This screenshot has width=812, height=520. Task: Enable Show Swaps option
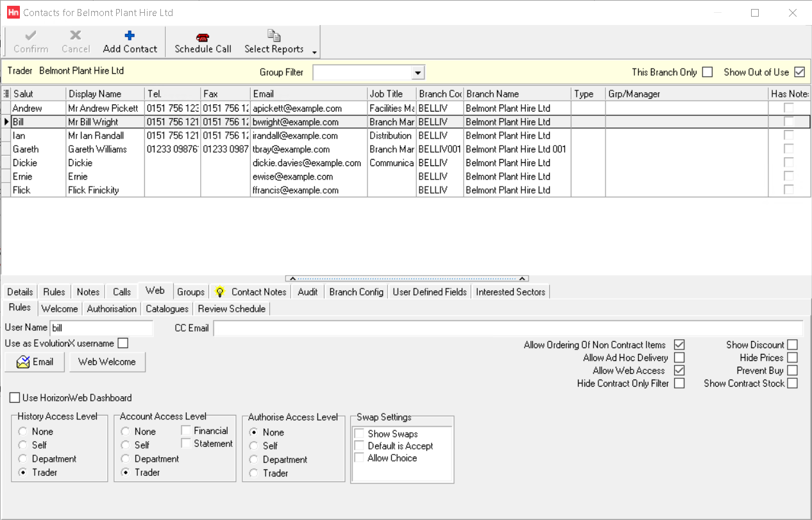[x=359, y=434]
